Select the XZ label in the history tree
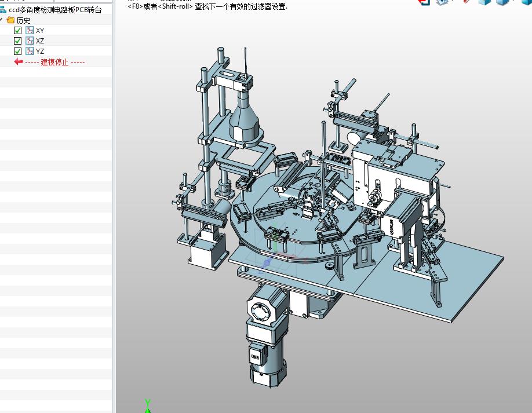532x413 pixels. coord(39,41)
